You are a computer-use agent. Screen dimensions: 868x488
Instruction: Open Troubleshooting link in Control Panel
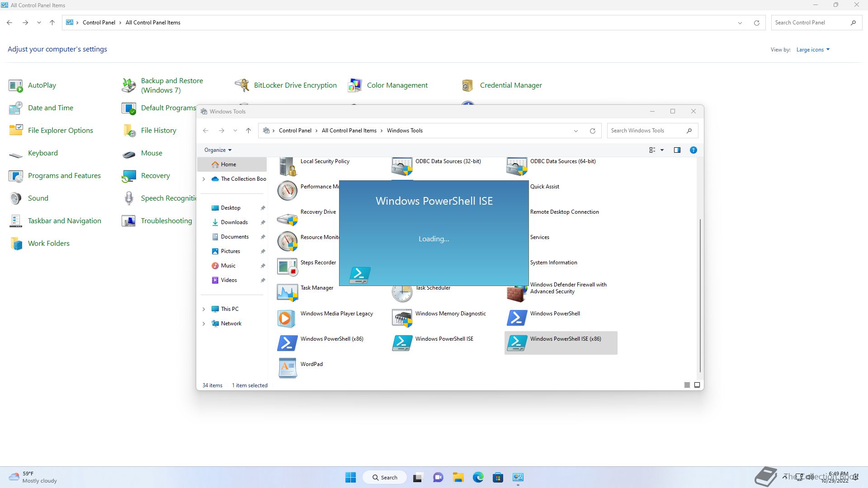[166, 221]
